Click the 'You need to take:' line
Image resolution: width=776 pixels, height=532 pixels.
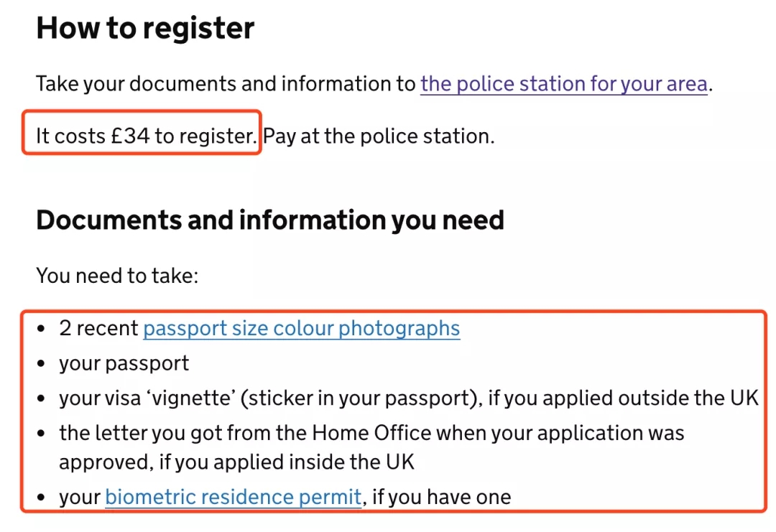pyautogui.click(x=116, y=275)
